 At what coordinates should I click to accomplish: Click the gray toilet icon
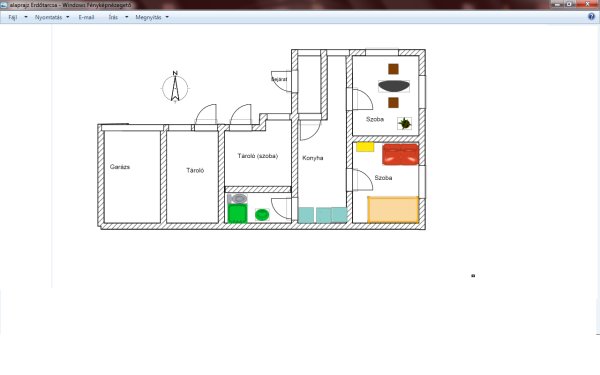tap(237, 199)
